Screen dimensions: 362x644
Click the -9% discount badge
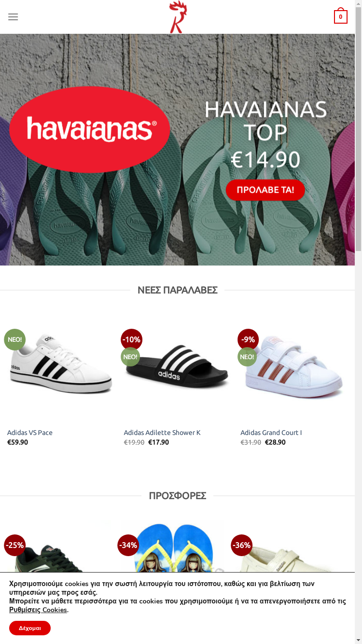(248, 339)
